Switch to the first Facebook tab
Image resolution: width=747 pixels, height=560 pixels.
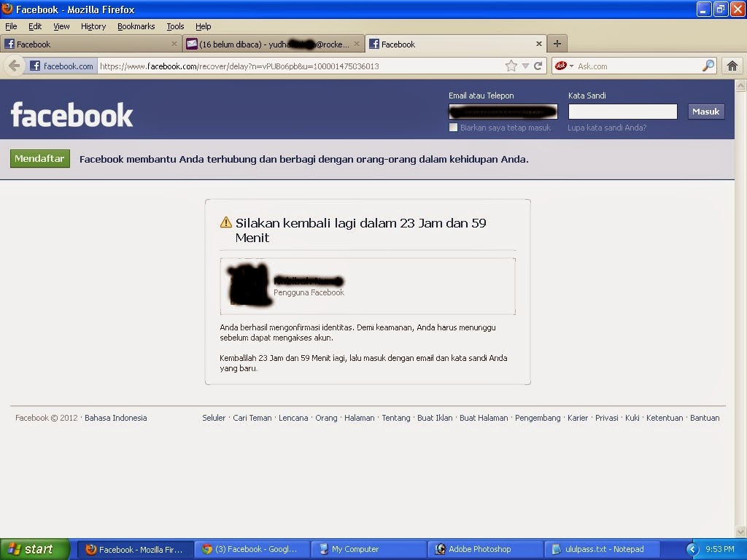90,44
